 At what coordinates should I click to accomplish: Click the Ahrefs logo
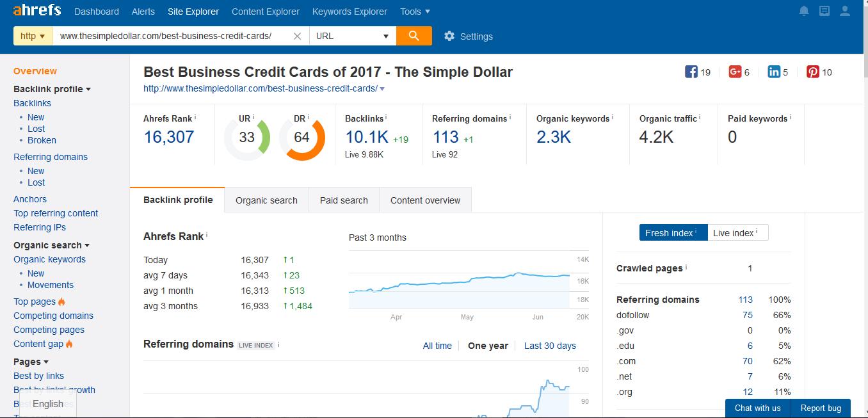[x=37, y=10]
